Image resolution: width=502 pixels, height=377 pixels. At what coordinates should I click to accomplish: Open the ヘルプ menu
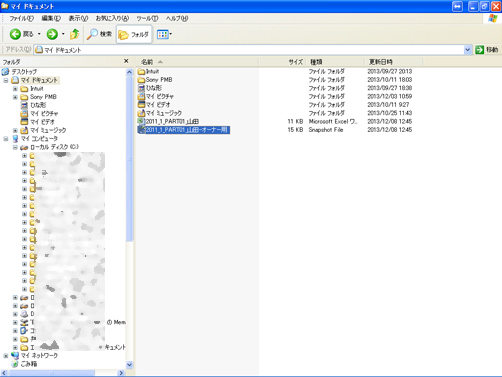(177, 18)
